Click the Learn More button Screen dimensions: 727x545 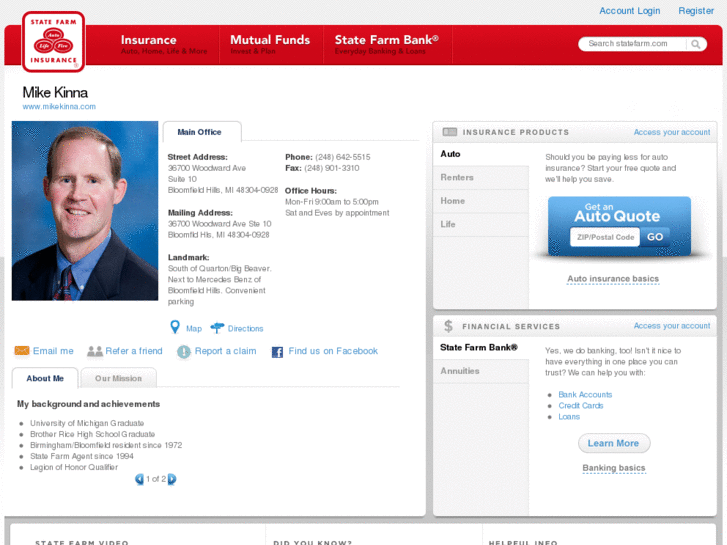pos(614,443)
